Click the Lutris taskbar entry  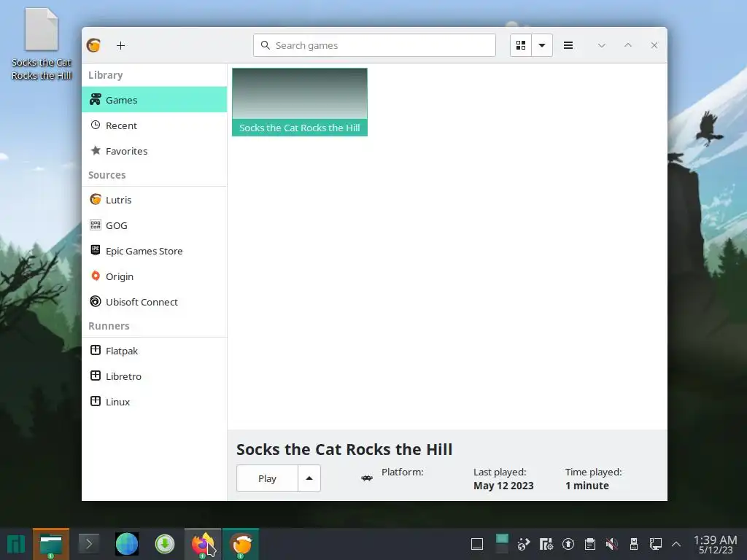(241, 544)
